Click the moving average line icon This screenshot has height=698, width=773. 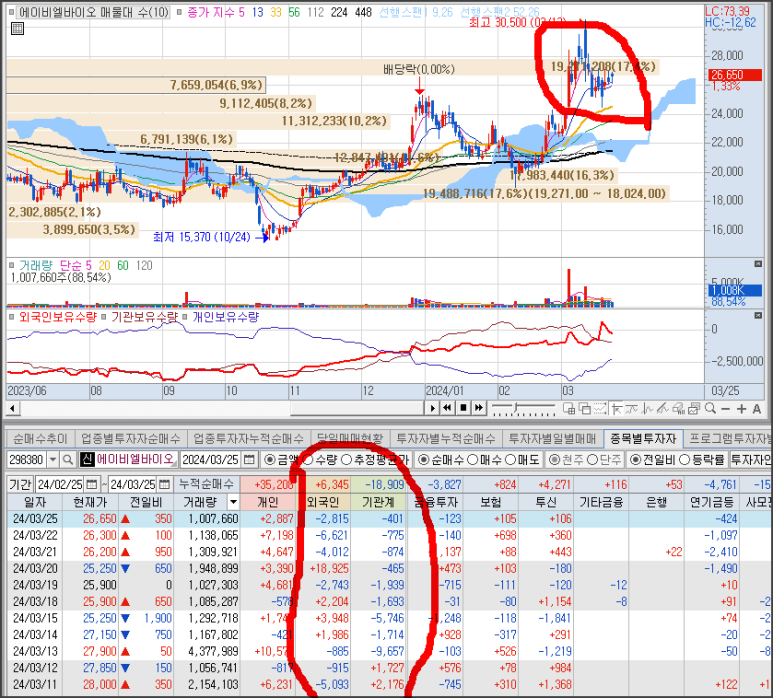(632, 409)
